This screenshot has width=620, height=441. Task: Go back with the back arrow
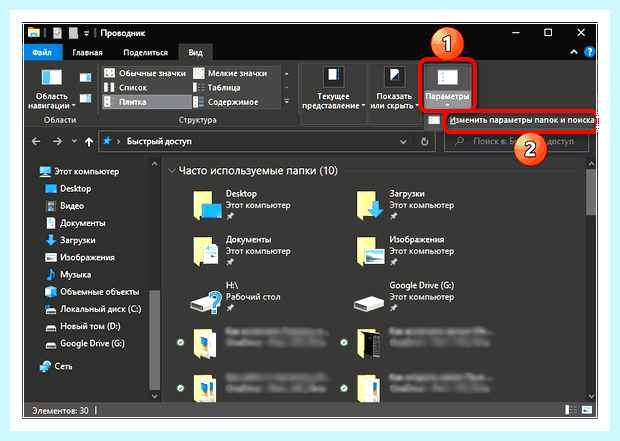36,141
